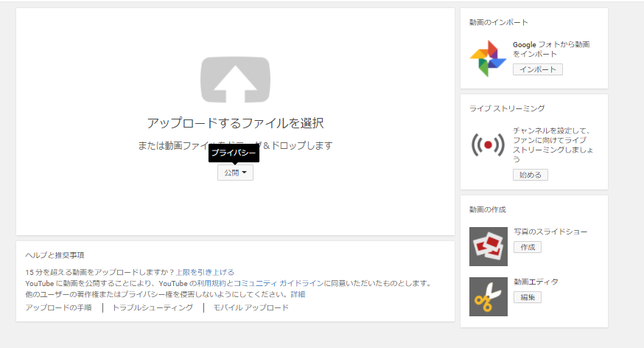
Task: Click the 動画の作成 section title
Action: pyautogui.click(x=488, y=209)
